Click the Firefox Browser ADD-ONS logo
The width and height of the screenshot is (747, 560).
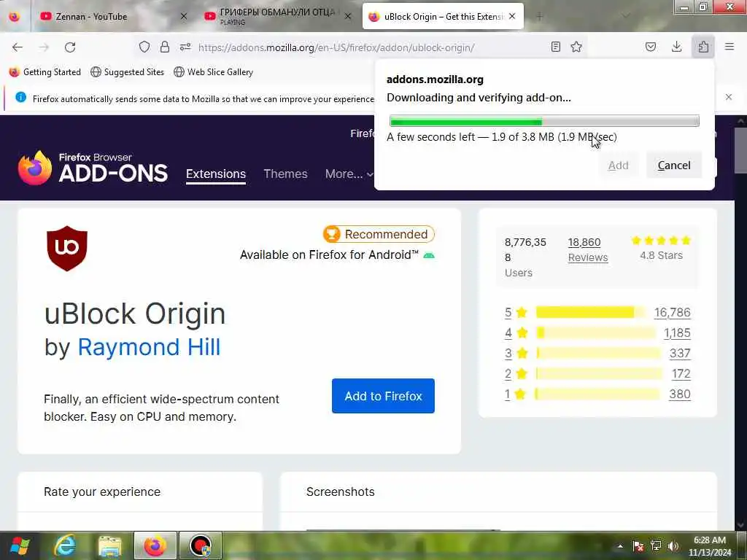pyautogui.click(x=93, y=168)
